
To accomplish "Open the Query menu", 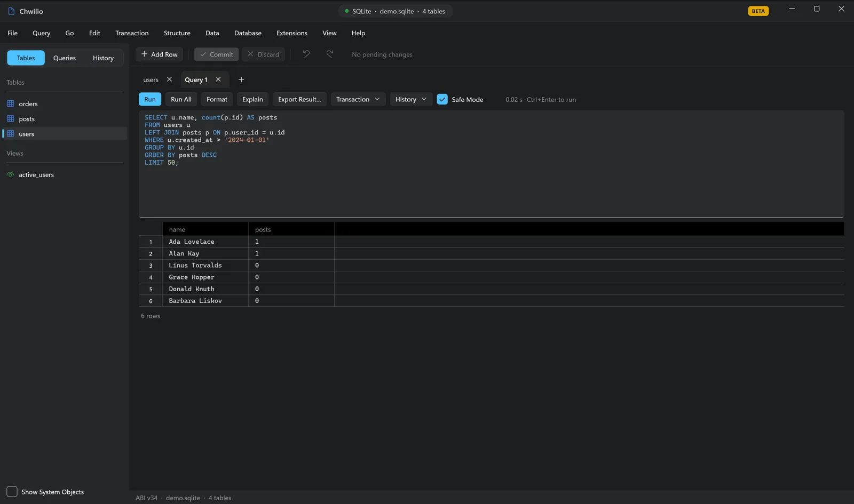I will pyautogui.click(x=42, y=33).
